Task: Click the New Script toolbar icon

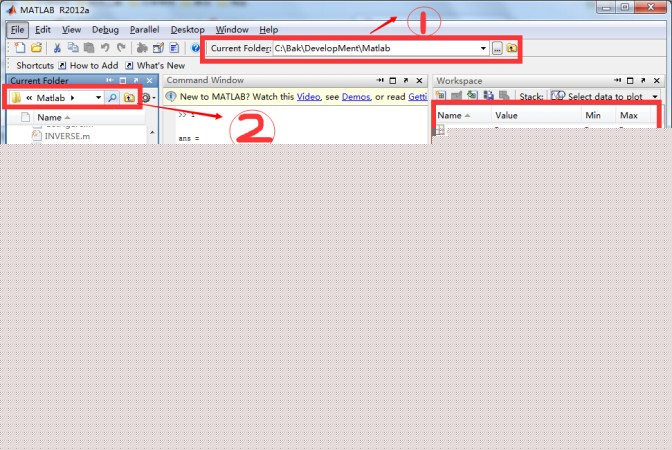Action: [x=20, y=48]
